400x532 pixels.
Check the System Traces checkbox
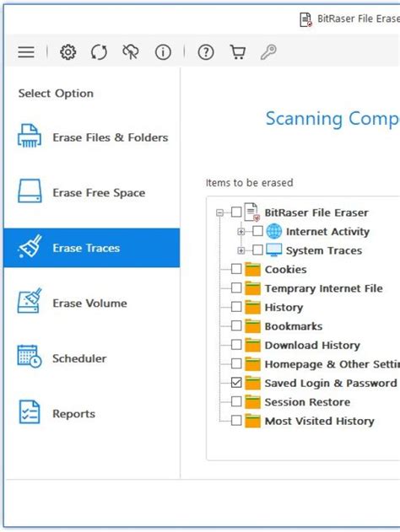[257, 250]
